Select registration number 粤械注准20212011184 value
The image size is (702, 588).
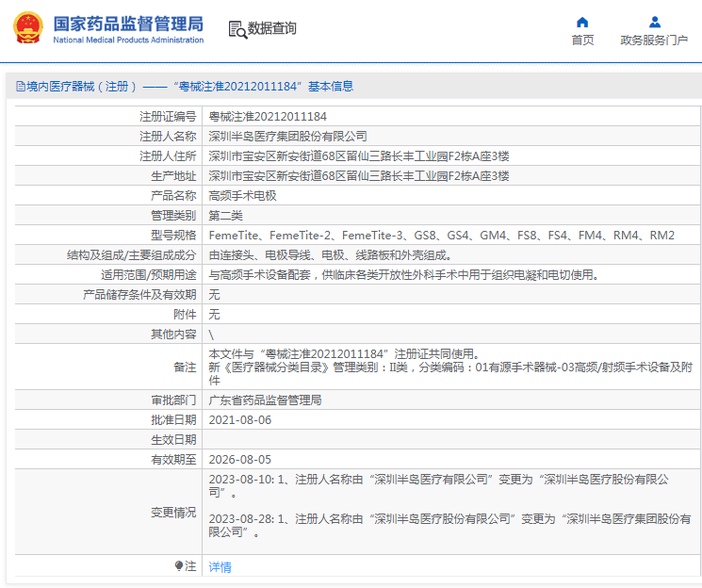pos(268,117)
